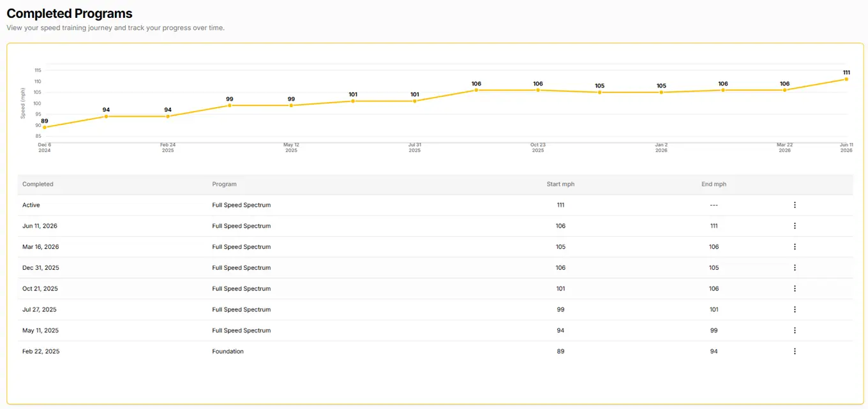Select the May 11, 2025 date cell
This screenshot has width=868, height=409.
(x=40, y=331)
